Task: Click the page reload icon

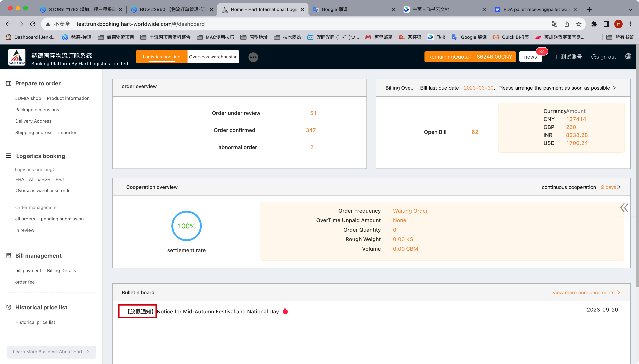Action: click(x=33, y=24)
